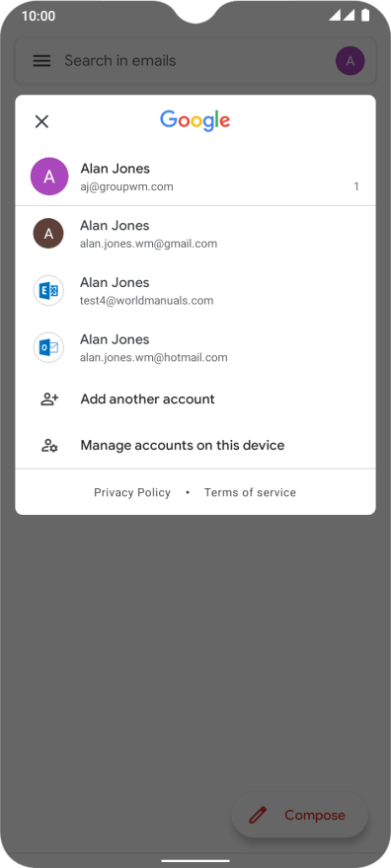
Task: Tap the Compose button
Action: 299,815
